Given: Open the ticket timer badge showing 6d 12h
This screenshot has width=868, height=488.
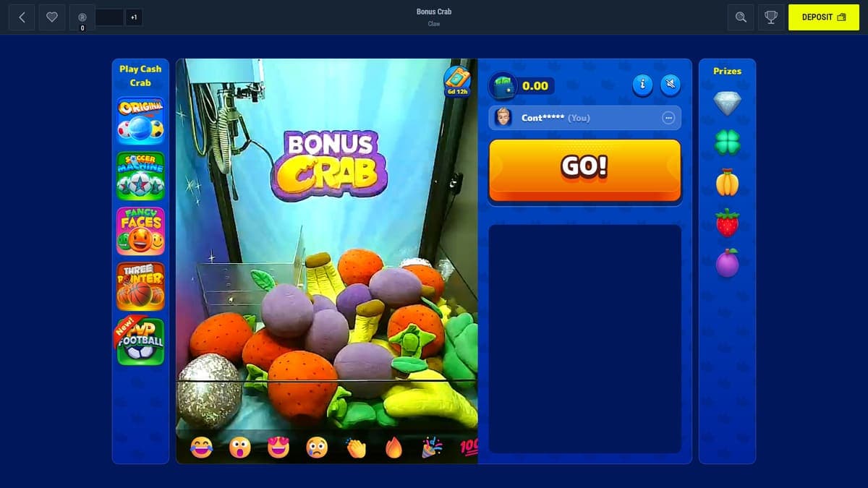Looking at the screenshot, I should pos(457,82).
